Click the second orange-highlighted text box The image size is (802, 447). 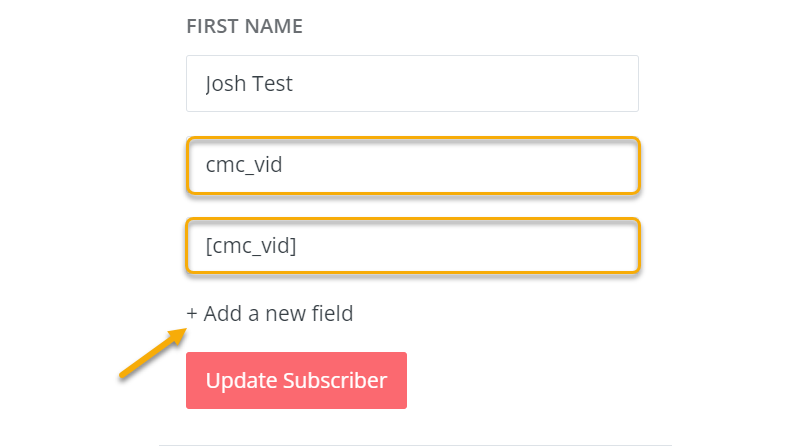(x=412, y=245)
